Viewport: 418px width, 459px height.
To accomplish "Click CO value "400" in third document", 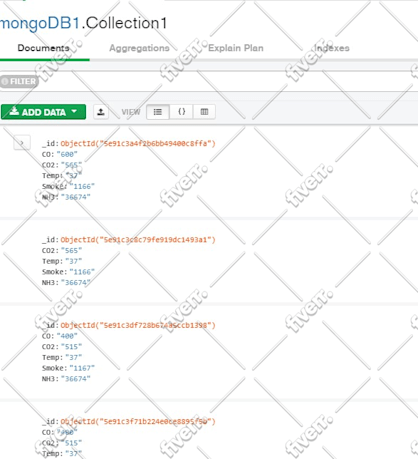I will [67, 336].
